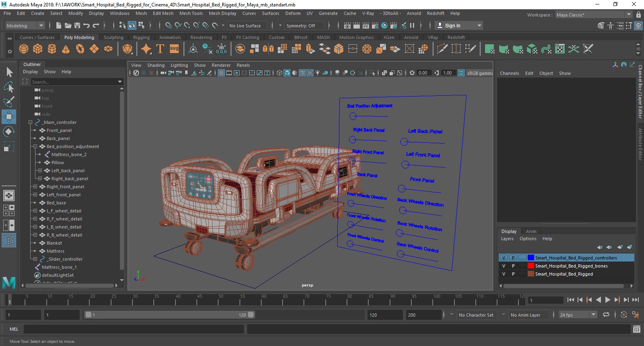
Task: Create new layer icon in Layer Editor
Action: click(x=620, y=247)
